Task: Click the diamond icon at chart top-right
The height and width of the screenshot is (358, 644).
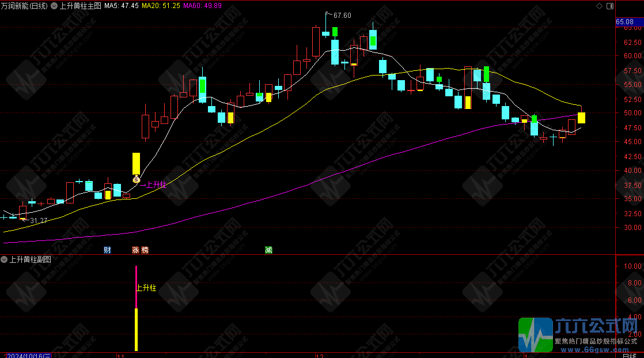Action: coord(600,6)
